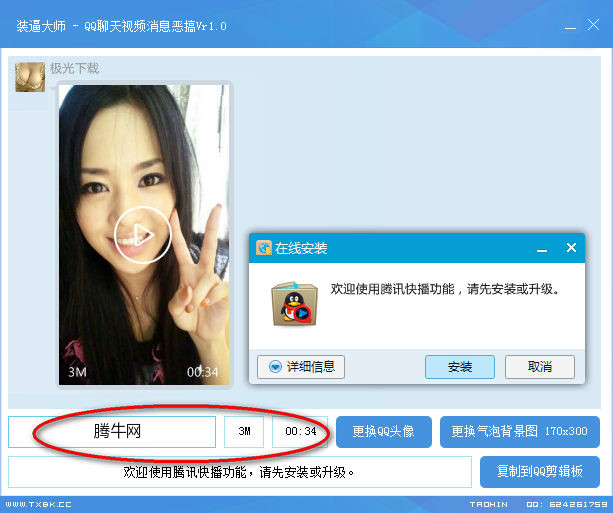Close the 在线安装 dialog
This screenshot has height=513, width=613.
(x=571, y=248)
